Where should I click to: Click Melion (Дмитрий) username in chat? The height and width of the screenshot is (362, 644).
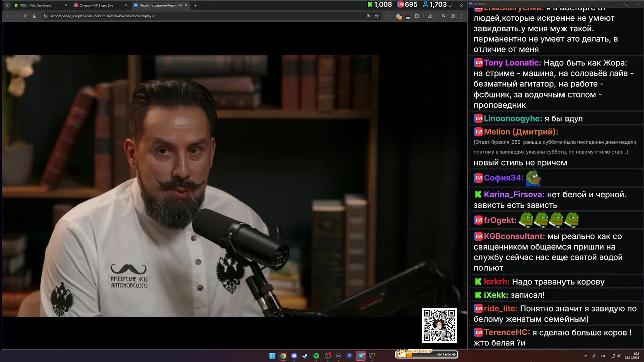click(x=521, y=132)
